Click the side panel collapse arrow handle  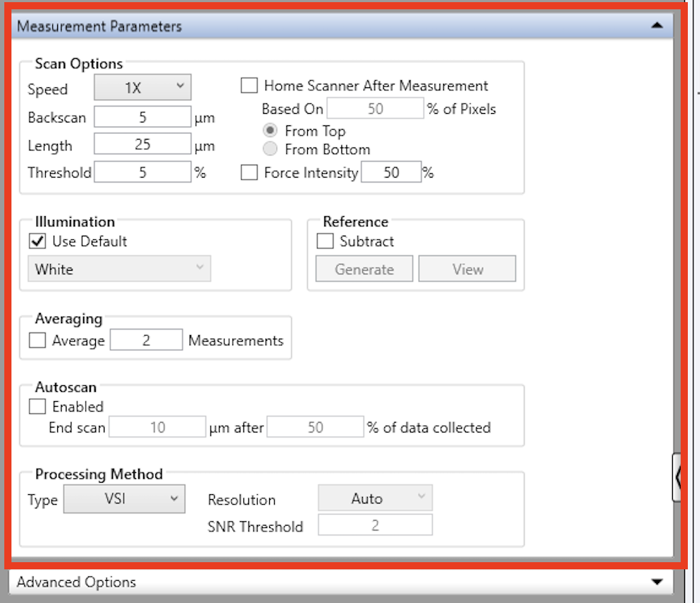pyautogui.click(x=677, y=477)
